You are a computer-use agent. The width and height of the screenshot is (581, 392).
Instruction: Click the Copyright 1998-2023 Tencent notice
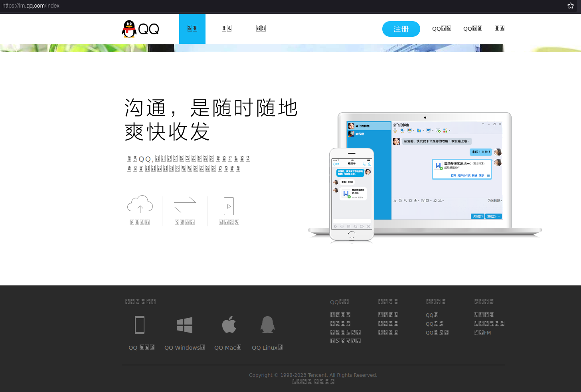pos(313,375)
